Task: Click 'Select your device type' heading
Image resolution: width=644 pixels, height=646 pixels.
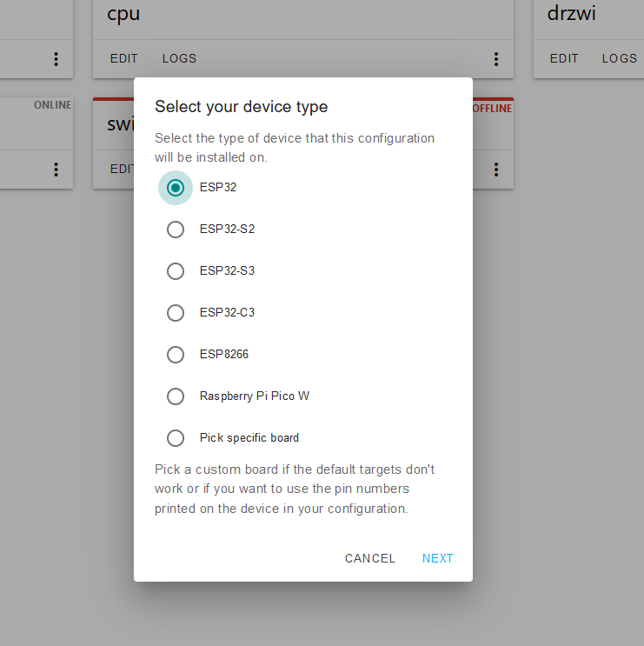Action: coord(242,107)
